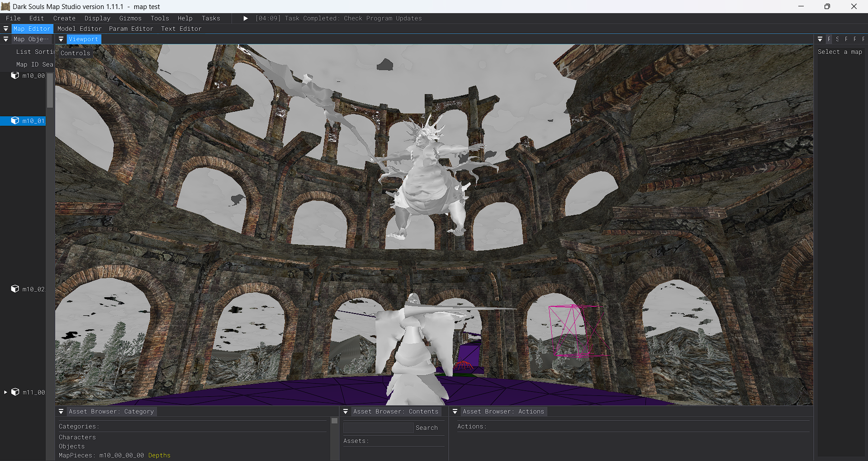The height and width of the screenshot is (461, 868).
Task: Minimize the Dark Souls Map Studio window
Action: (x=801, y=6)
